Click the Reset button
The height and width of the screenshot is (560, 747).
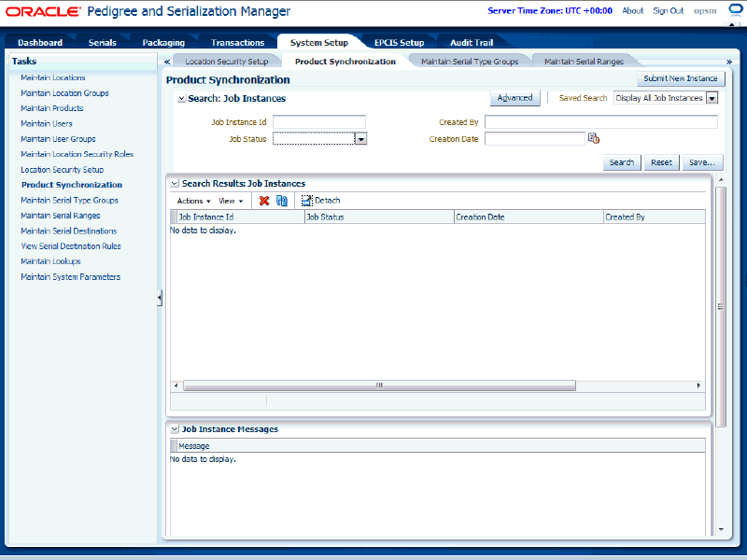click(x=661, y=162)
